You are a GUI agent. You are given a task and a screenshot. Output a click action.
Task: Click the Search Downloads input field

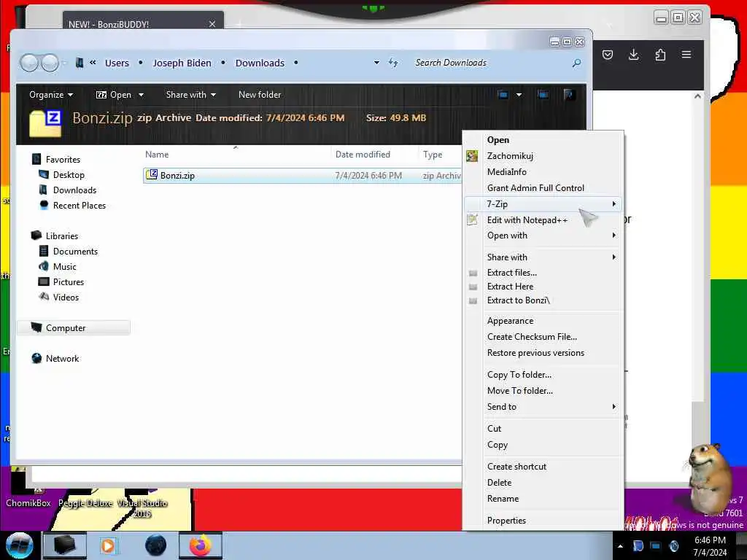click(491, 63)
